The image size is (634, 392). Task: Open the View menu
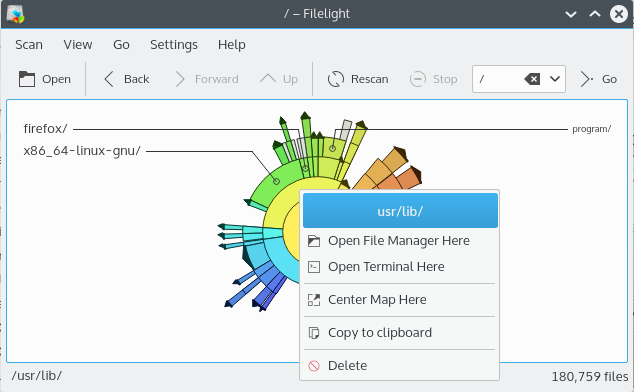tap(78, 44)
